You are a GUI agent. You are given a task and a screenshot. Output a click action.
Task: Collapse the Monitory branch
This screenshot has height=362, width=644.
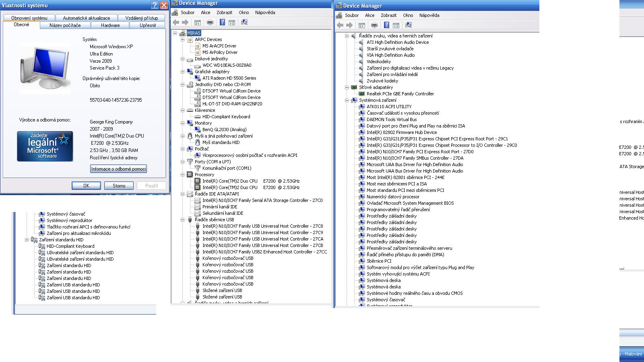click(183, 123)
